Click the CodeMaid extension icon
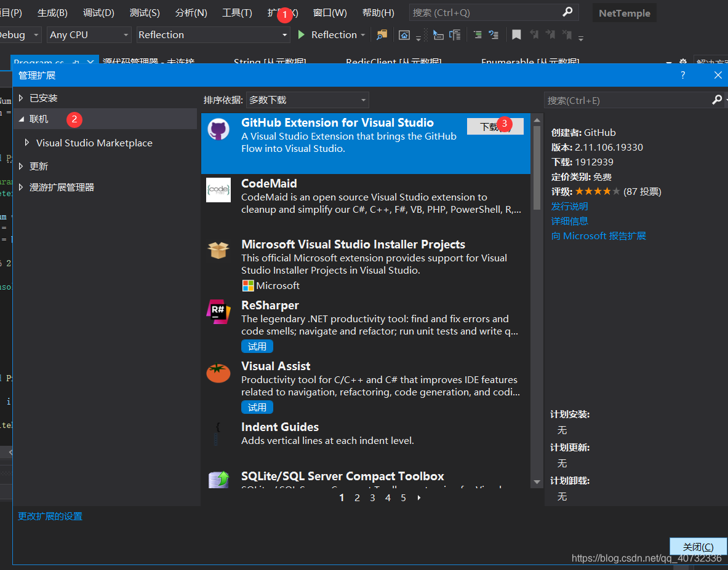The height and width of the screenshot is (570, 728). tap(218, 189)
